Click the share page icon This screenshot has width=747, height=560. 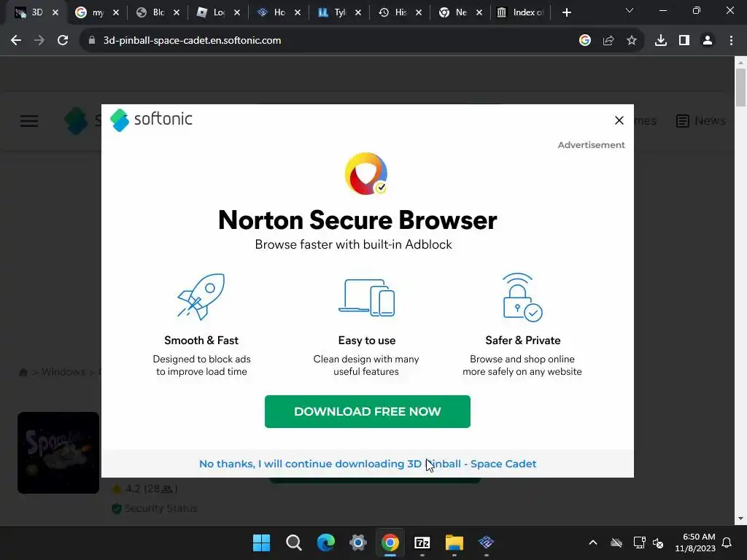(x=608, y=41)
